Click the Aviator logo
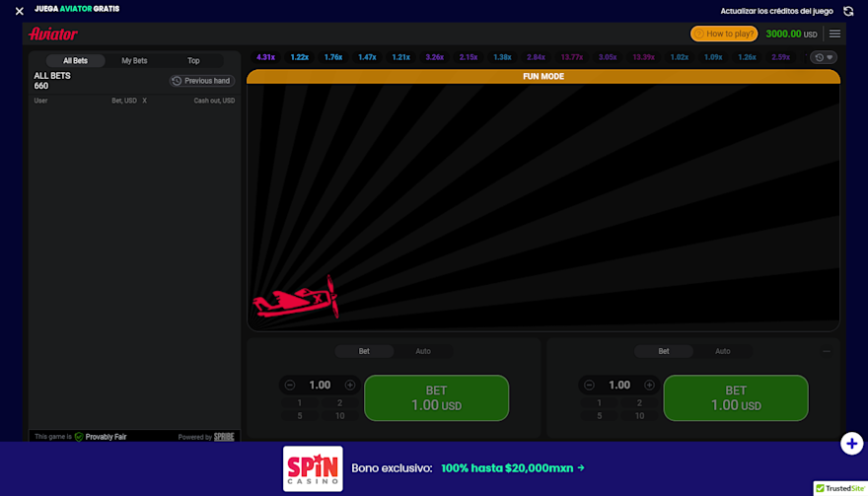 pyautogui.click(x=53, y=34)
